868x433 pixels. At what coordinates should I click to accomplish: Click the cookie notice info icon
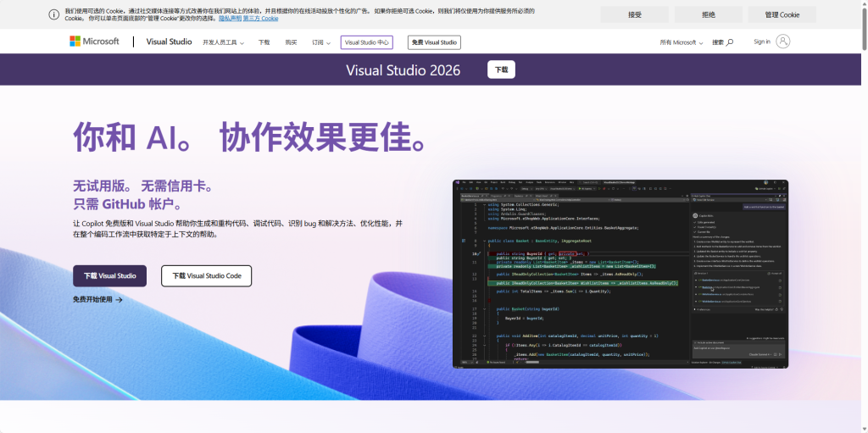click(x=54, y=14)
